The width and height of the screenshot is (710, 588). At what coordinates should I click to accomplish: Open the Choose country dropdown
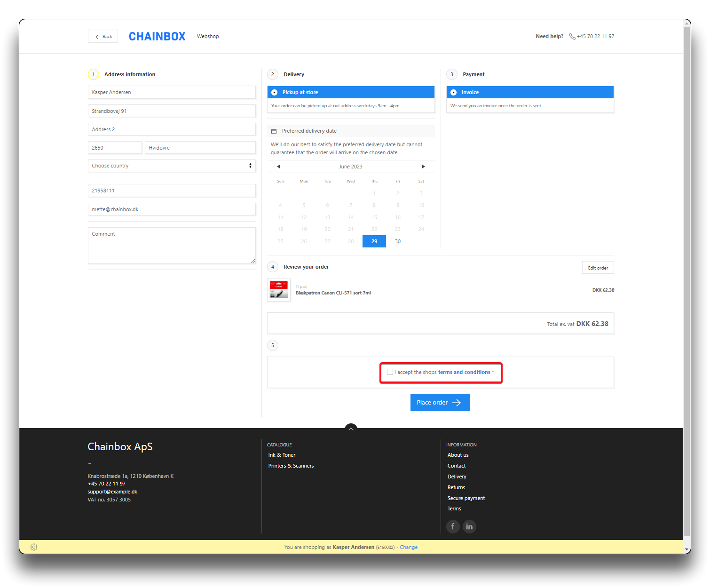(172, 166)
